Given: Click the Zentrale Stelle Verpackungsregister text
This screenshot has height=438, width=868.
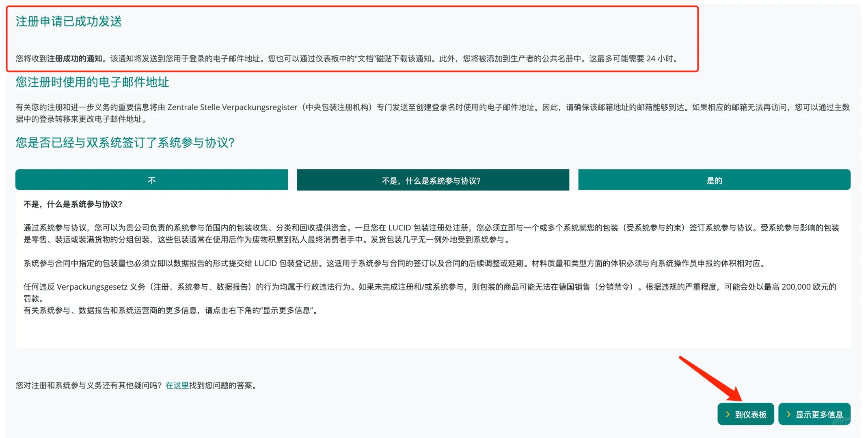Looking at the screenshot, I should 232,107.
